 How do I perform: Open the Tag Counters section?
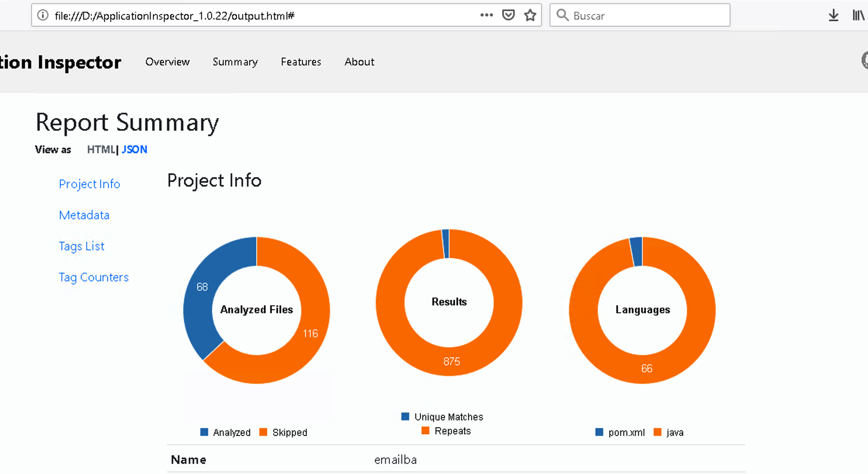pos(94,277)
